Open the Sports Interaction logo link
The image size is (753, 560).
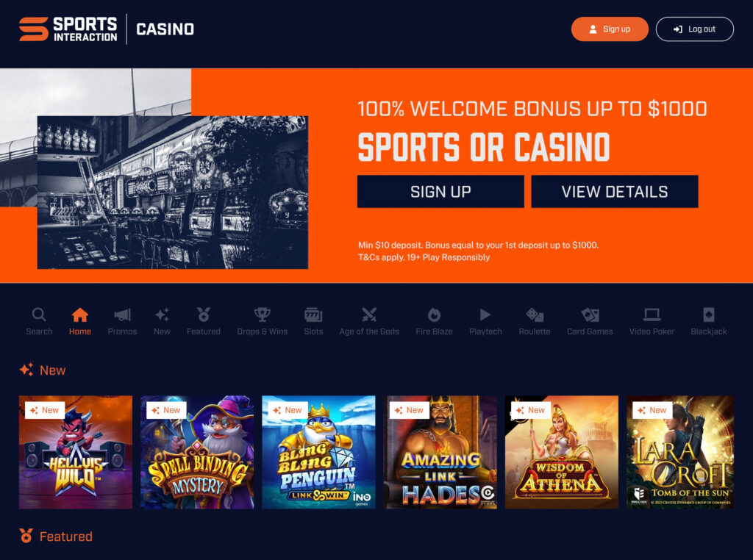(x=68, y=29)
